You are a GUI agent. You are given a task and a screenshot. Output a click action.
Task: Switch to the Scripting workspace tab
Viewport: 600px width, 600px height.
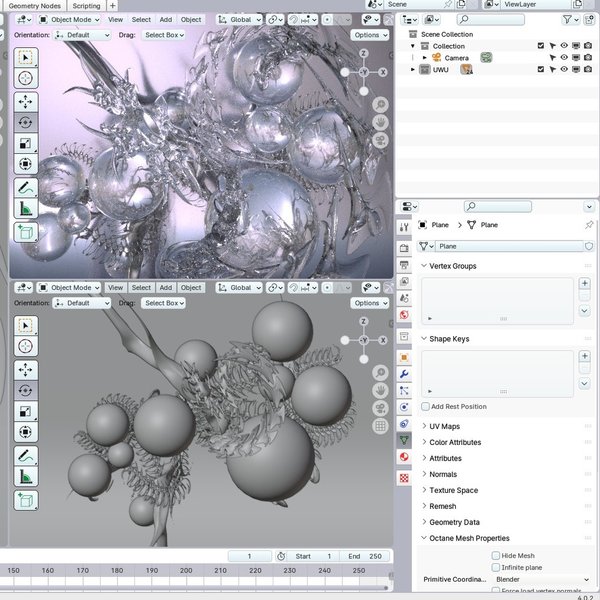pyautogui.click(x=86, y=5)
